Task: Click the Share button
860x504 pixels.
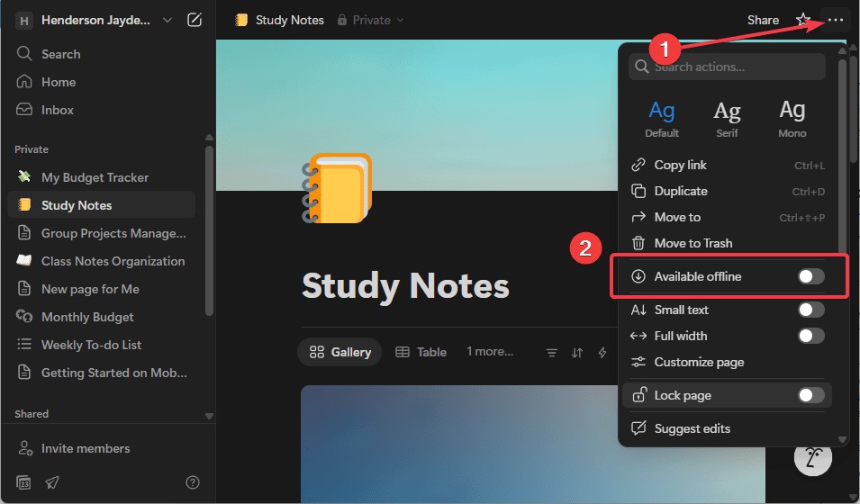Action: coord(763,20)
